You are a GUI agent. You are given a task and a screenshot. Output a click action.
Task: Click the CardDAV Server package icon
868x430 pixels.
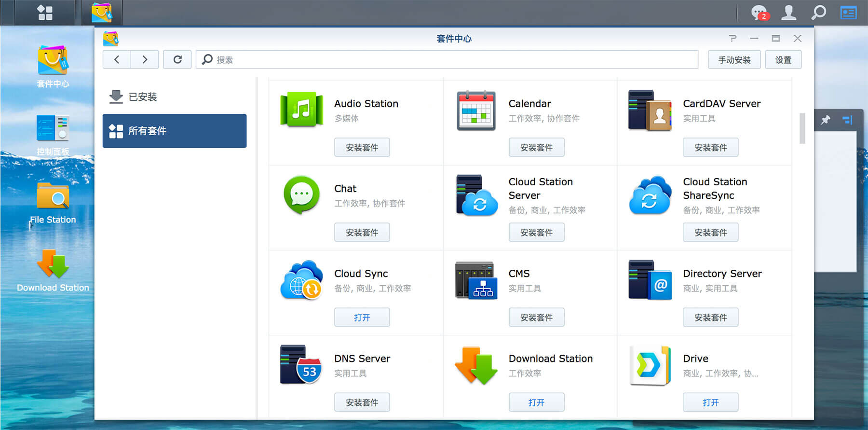(650, 110)
